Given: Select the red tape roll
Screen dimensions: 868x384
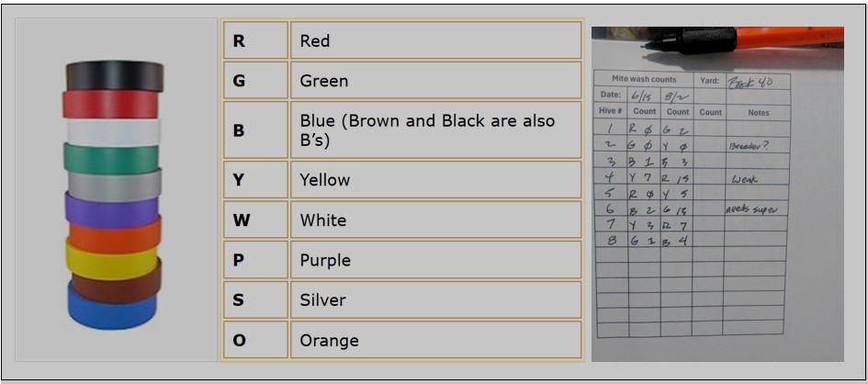Looking at the screenshot, I should tap(111, 104).
